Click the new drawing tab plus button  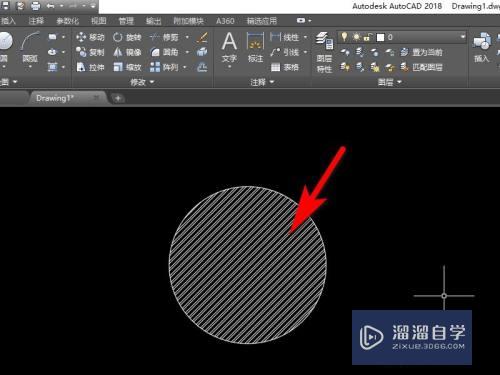(118, 98)
